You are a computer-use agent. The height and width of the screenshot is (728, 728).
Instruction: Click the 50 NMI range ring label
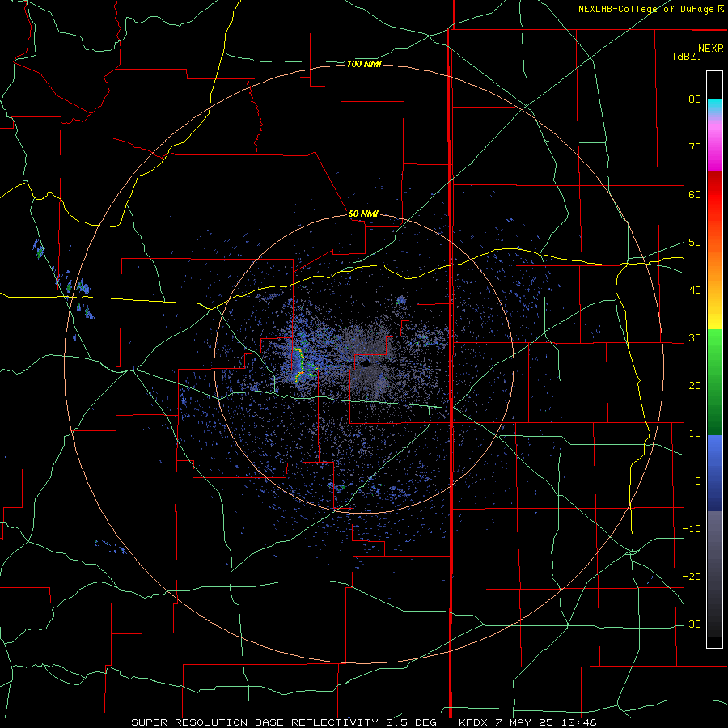pos(363,214)
